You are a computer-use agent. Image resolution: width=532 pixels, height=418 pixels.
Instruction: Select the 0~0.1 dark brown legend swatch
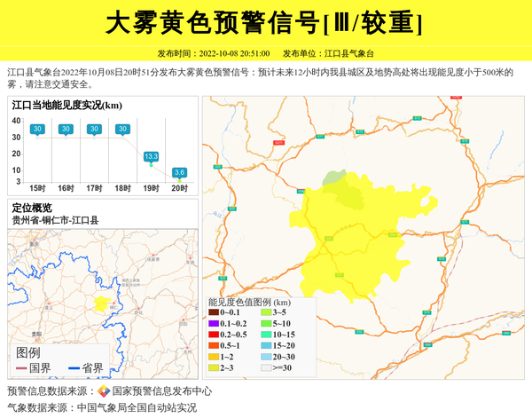pos(214,312)
